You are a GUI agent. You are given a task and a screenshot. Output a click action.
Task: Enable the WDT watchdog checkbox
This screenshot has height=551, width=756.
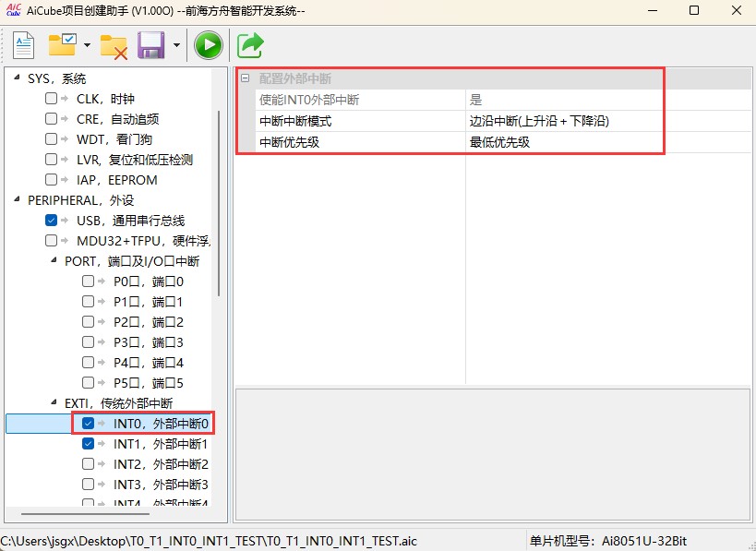51,138
